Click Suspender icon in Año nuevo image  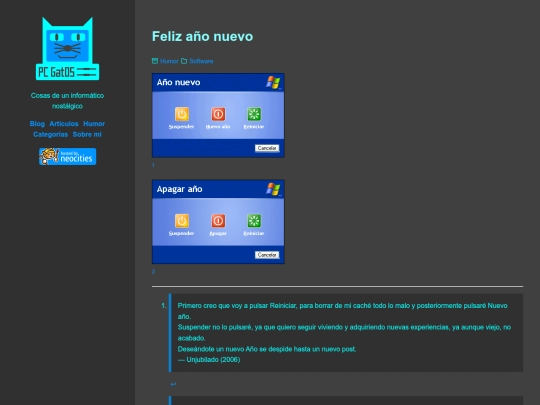[182, 114]
